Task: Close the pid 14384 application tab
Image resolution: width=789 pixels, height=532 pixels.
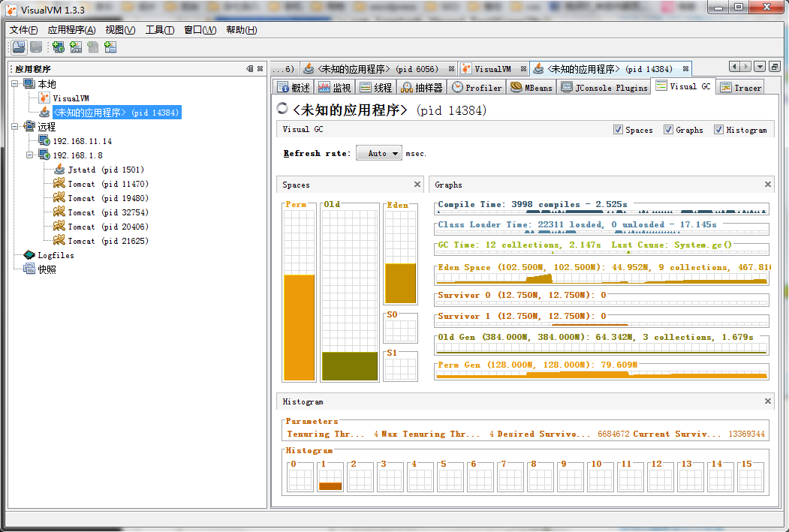Action: tap(685, 69)
